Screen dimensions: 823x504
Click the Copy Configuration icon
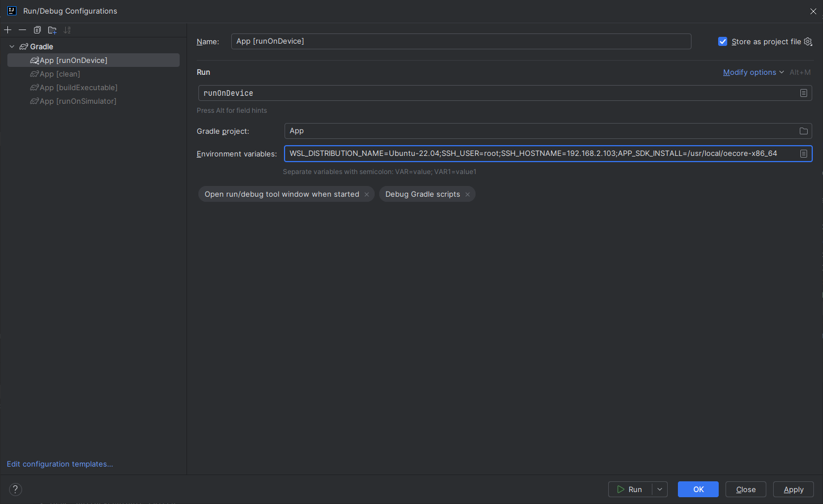[x=37, y=30]
